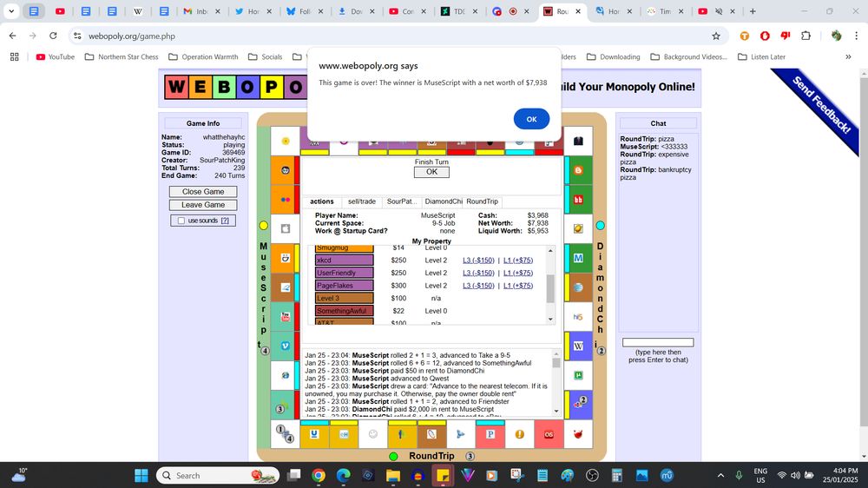Downgrade PageFlakes to L1 (+$75)
This screenshot has height=488, width=868.
click(x=518, y=286)
